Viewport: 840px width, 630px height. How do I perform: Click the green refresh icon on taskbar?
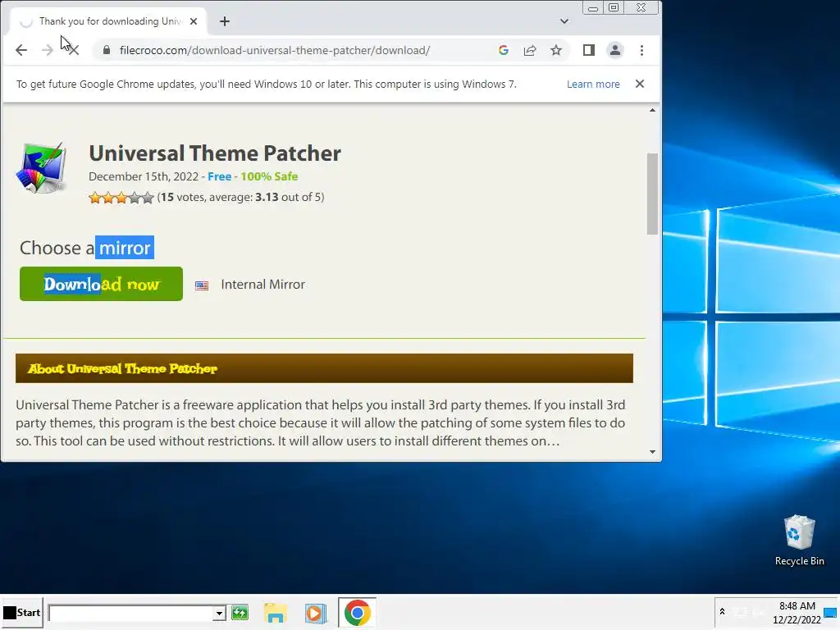point(240,612)
